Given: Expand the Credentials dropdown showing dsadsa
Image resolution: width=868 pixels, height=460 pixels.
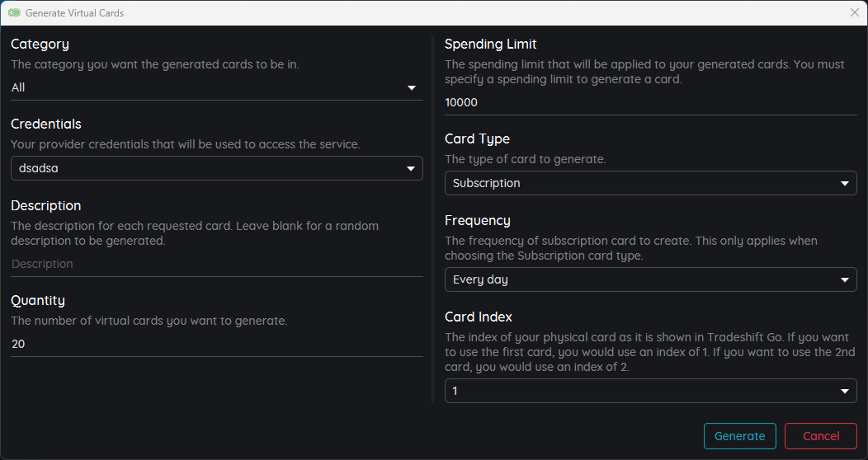Looking at the screenshot, I should 217,168.
